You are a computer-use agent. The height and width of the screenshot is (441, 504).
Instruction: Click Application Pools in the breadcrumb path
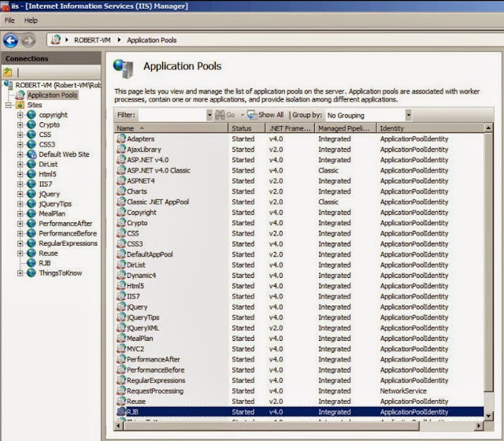(x=152, y=40)
